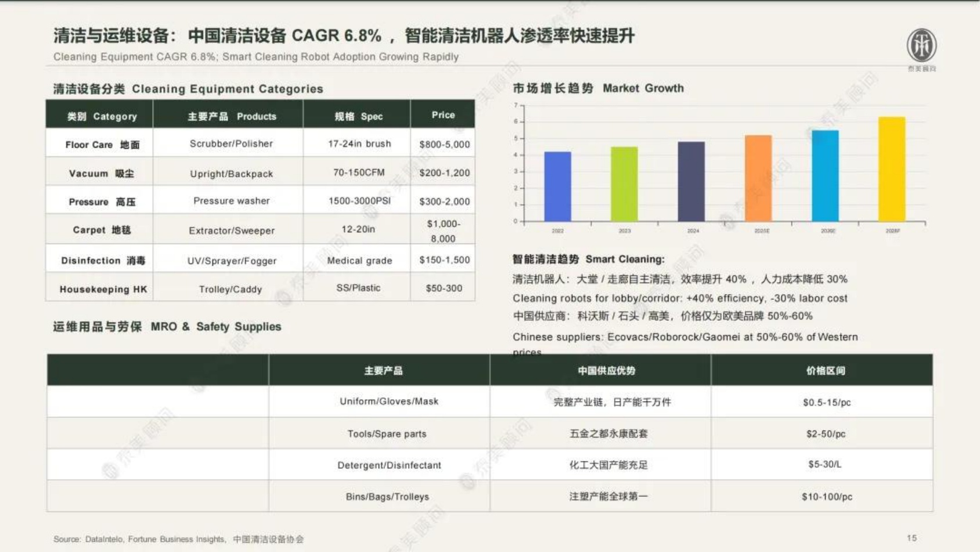This screenshot has height=552, width=980.
Task: Select the '12-20in' cell
Action: coord(358,230)
